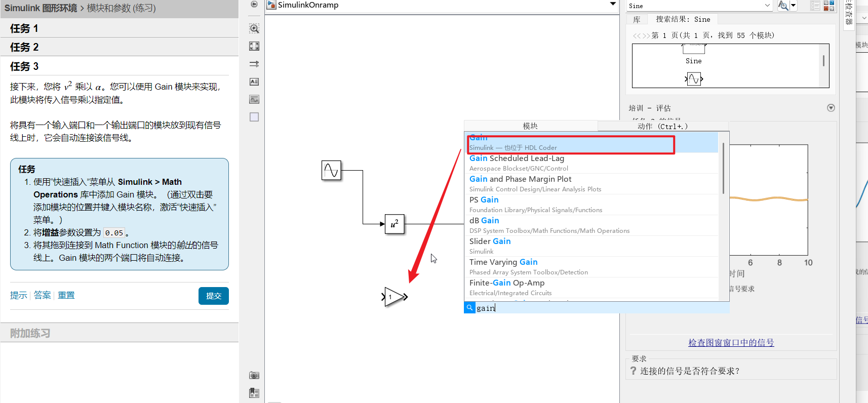Select the Zoom In tool in canvas palette
Screen dimensions: 868x403
(254, 28)
